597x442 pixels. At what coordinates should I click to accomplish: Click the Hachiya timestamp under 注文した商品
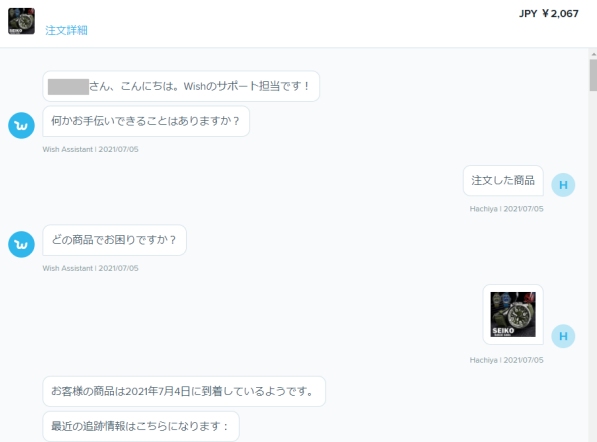click(x=506, y=209)
